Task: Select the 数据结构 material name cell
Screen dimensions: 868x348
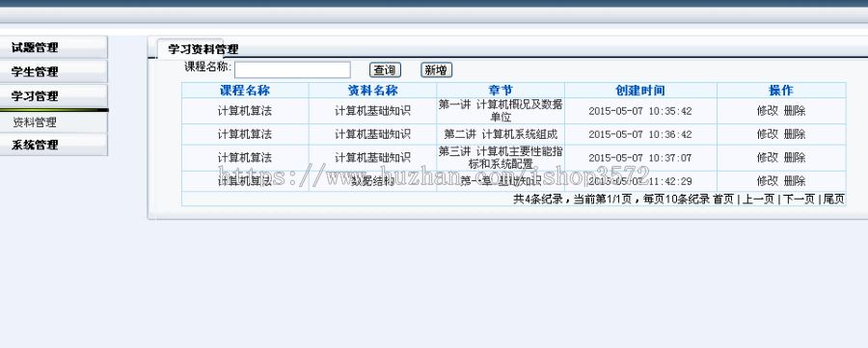Action: (372, 181)
